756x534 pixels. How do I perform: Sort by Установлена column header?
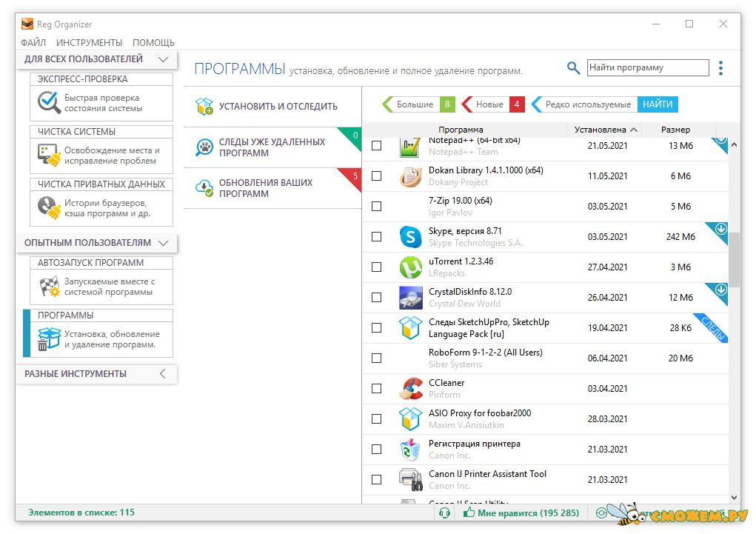(x=605, y=130)
